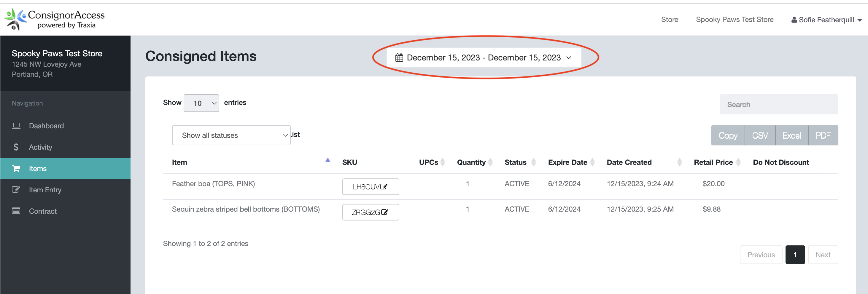Click Spooky Paws Test Store header link
This screenshot has width=868, height=294.
[735, 20]
